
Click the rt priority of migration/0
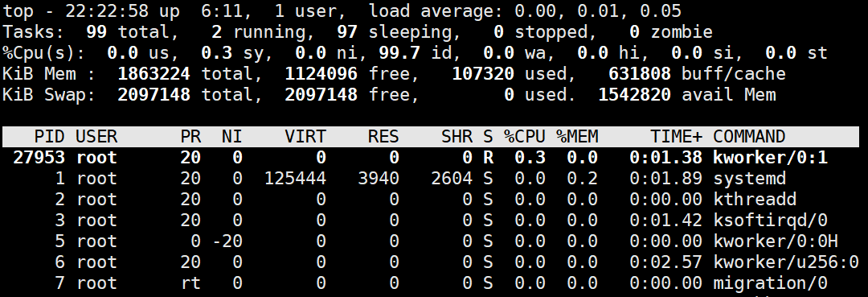pyautogui.click(x=190, y=283)
